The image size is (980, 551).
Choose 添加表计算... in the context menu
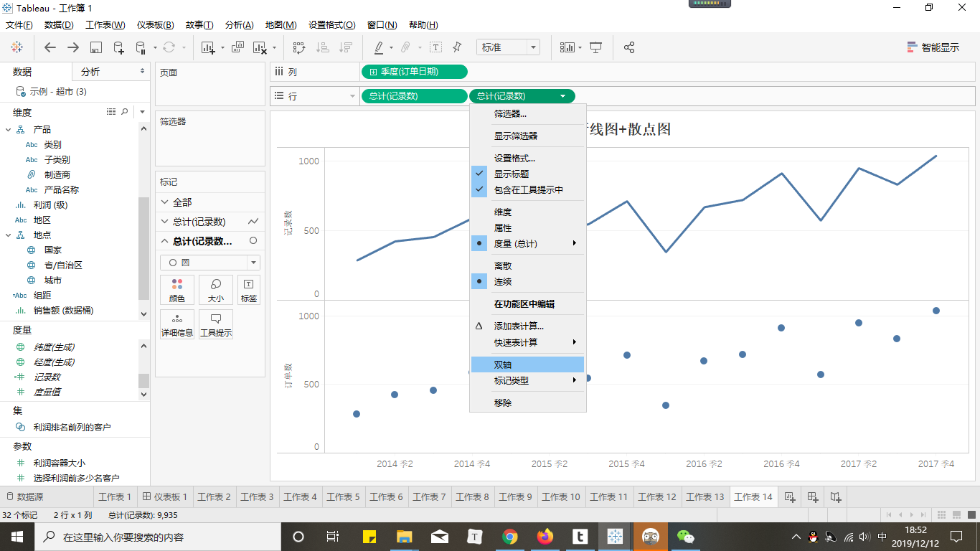pyautogui.click(x=527, y=326)
